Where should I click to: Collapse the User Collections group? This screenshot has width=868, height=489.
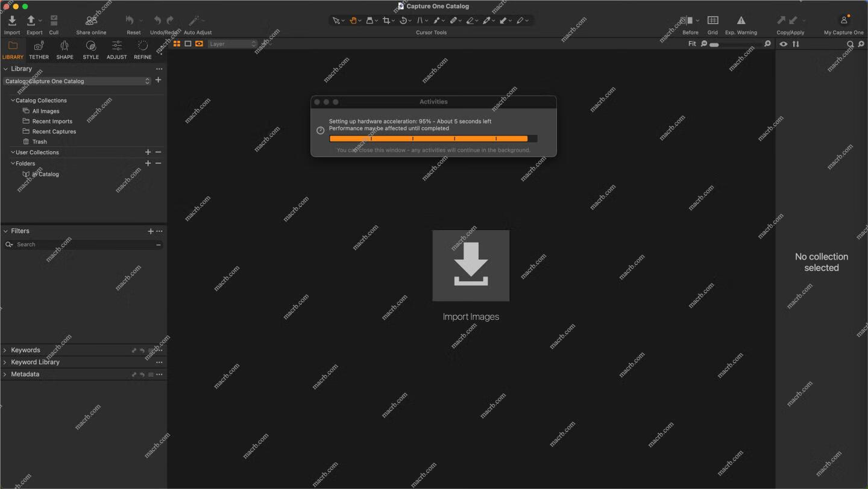click(13, 152)
